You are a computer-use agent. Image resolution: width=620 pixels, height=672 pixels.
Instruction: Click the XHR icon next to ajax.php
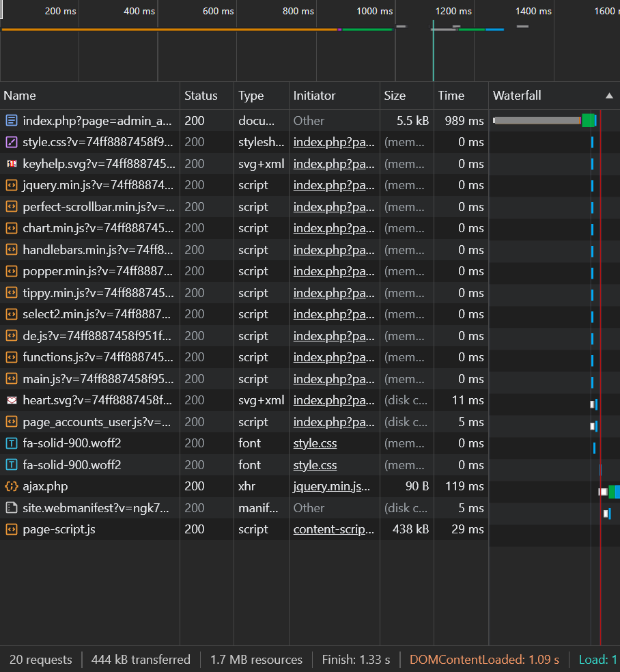point(11,486)
